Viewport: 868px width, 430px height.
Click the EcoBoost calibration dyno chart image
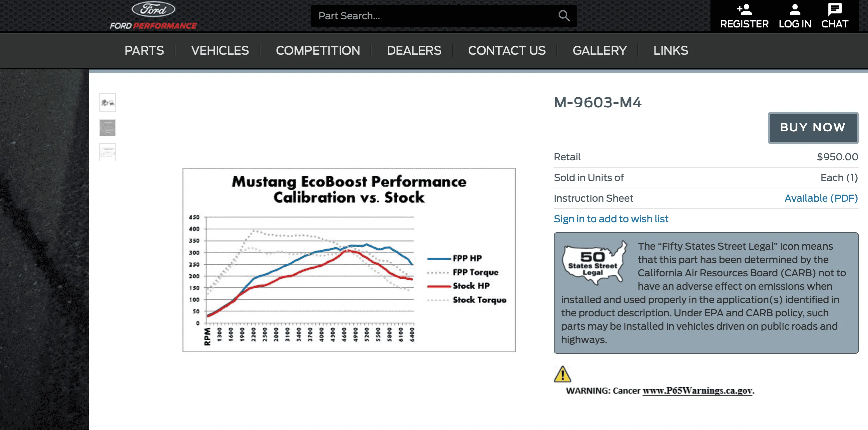349,260
